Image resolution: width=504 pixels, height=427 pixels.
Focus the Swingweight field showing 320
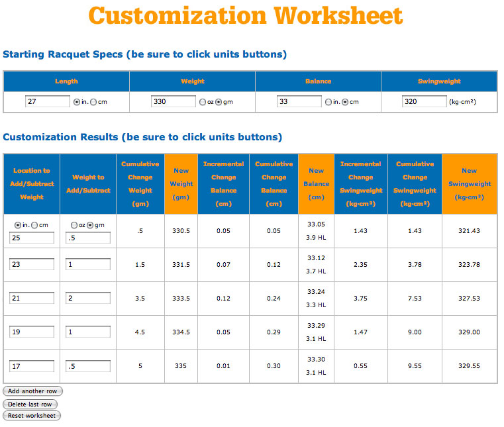coord(425,101)
